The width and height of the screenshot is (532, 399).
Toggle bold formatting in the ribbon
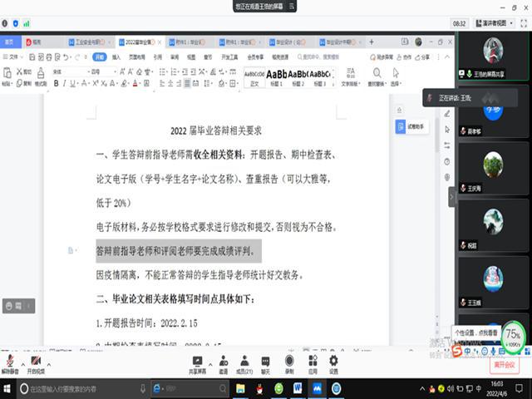(x=54, y=84)
